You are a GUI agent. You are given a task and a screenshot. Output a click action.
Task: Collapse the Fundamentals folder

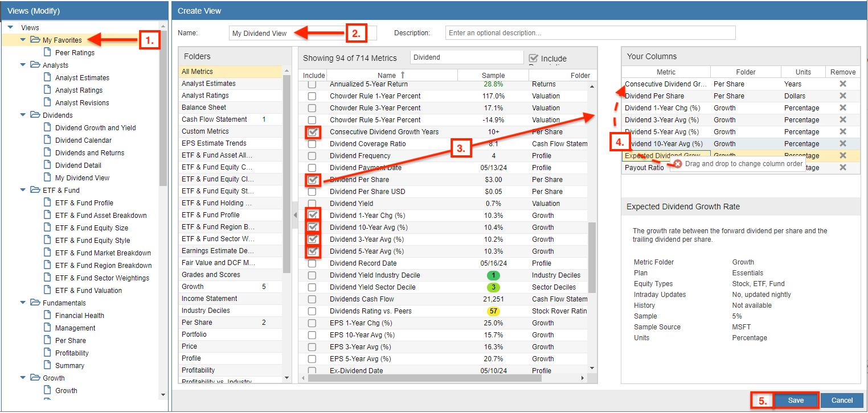[23, 303]
